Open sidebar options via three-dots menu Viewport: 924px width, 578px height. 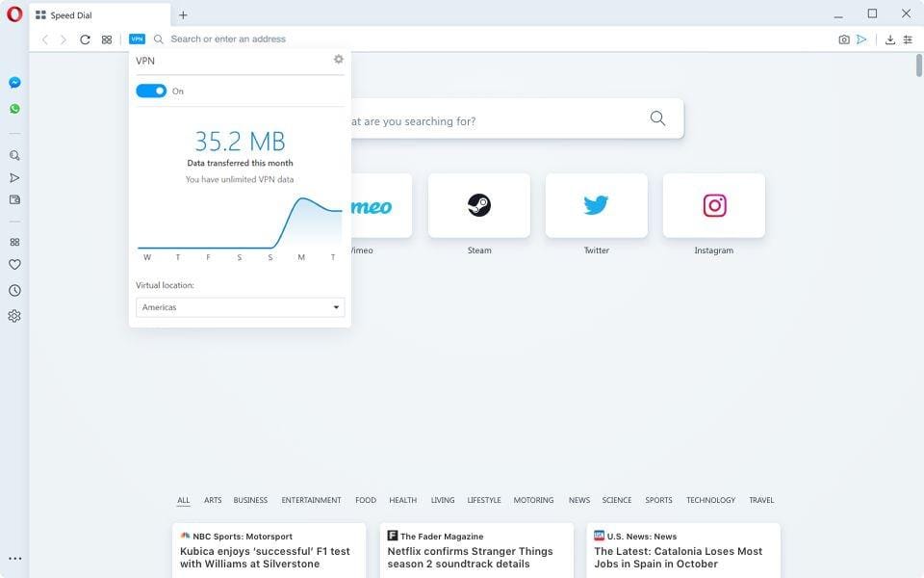coord(14,558)
